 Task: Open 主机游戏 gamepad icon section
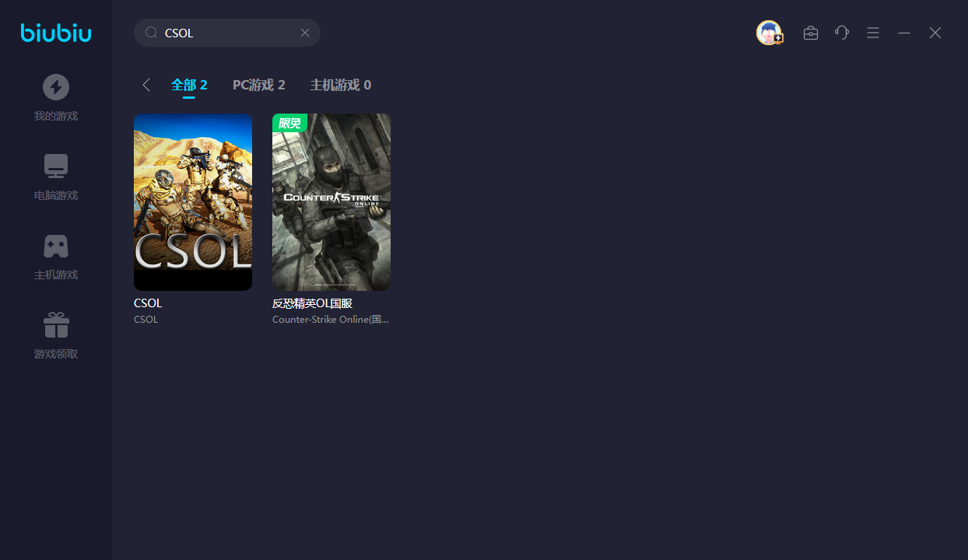pyautogui.click(x=56, y=246)
